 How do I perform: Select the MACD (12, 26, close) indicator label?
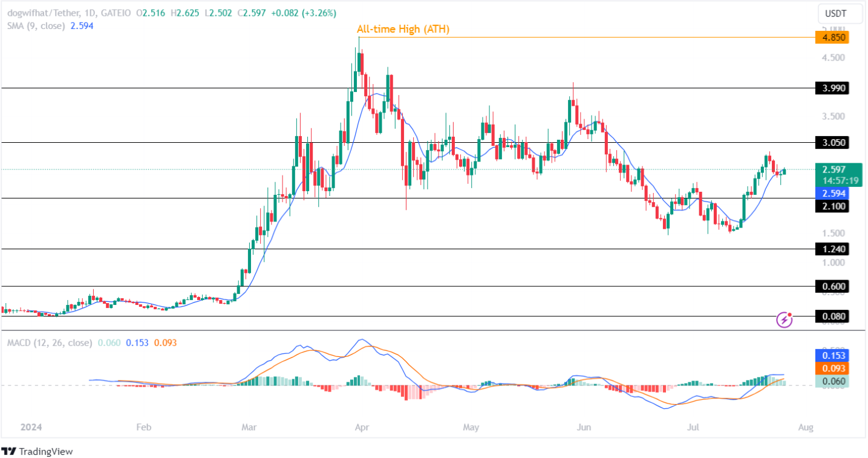[x=50, y=343]
